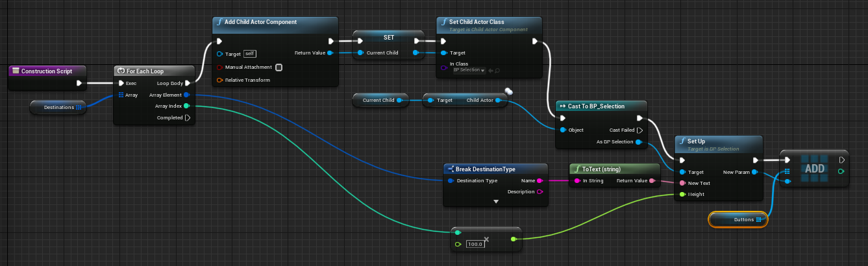868x266 pixels.
Task: Enable the Manual Attachment checkbox
Action: point(279,67)
